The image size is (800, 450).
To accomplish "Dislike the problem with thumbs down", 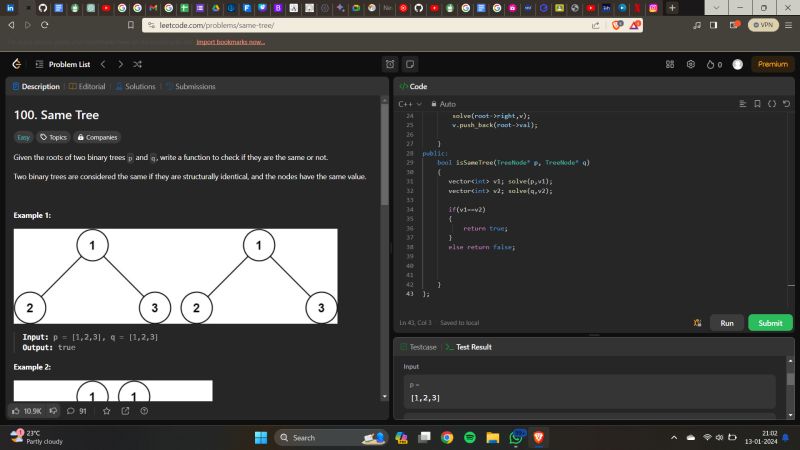I will tap(53, 410).
